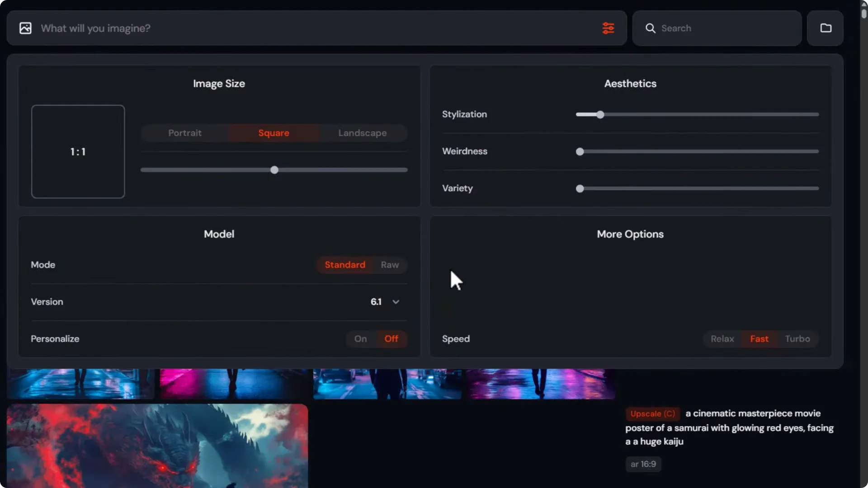Click the Weirdness slider handle
The image size is (868, 488).
[x=580, y=152]
